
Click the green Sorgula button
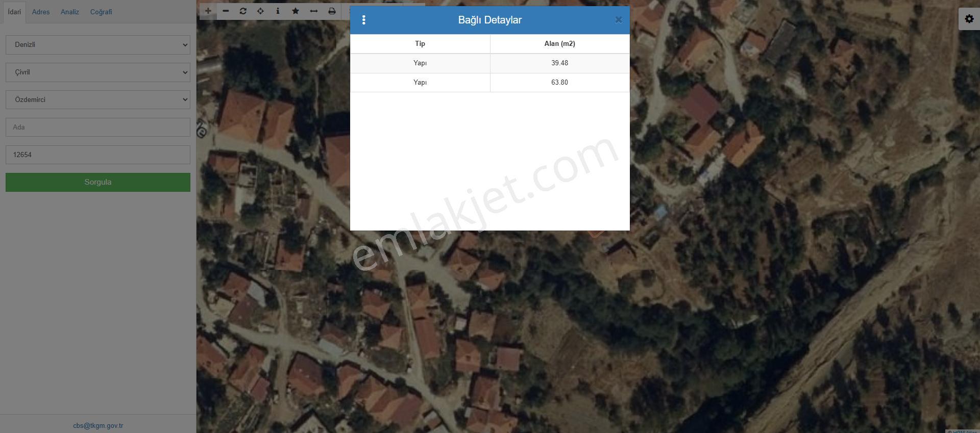(x=98, y=182)
